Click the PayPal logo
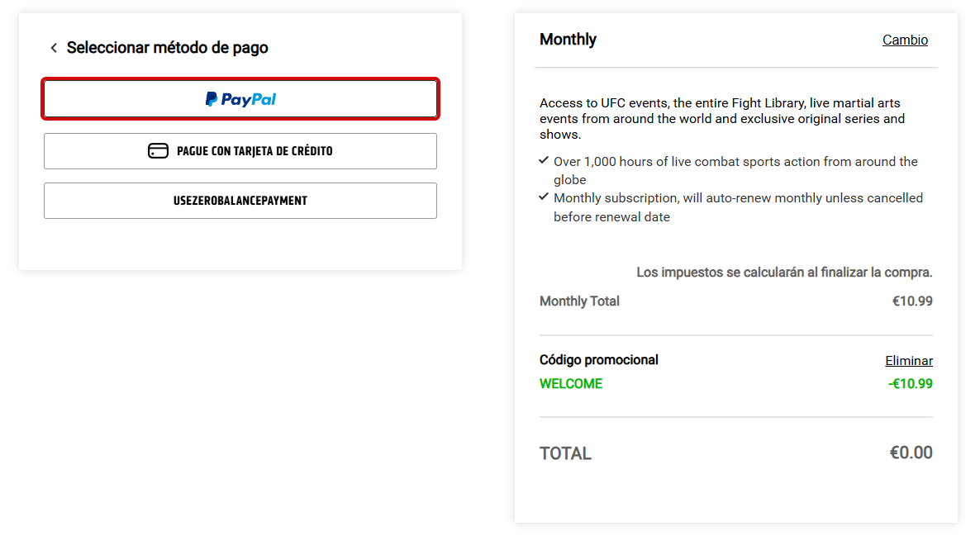 [x=240, y=99]
